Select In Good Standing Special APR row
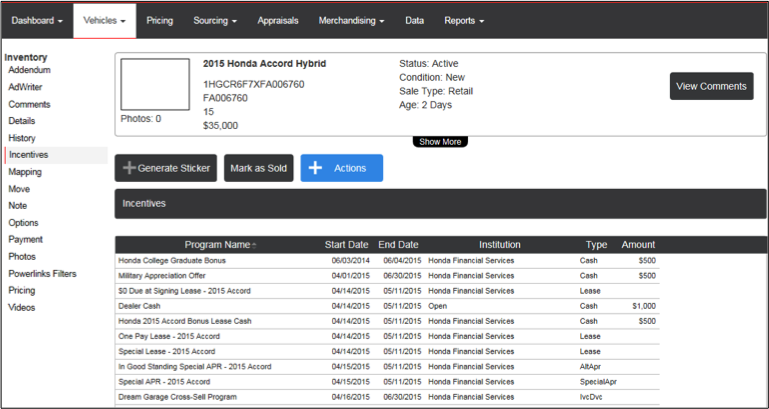This screenshot has width=769, height=409. point(387,367)
